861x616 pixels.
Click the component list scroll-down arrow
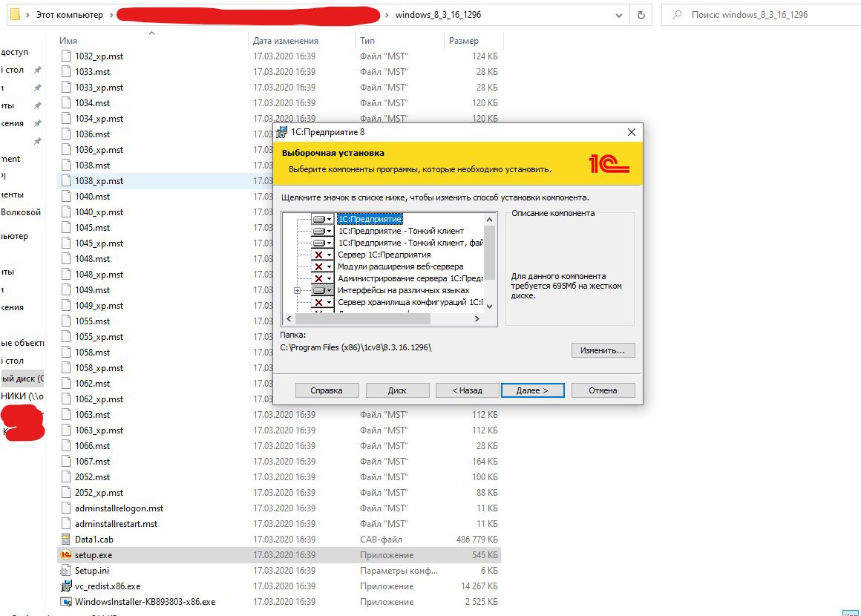[x=490, y=307]
